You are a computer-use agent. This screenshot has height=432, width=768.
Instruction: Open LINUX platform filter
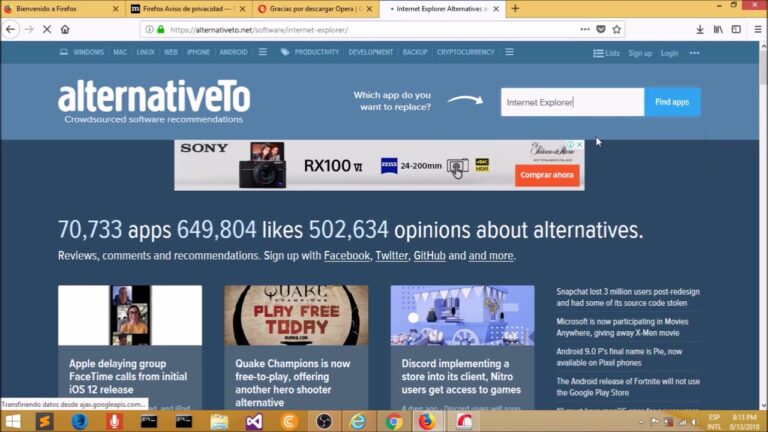pos(145,52)
